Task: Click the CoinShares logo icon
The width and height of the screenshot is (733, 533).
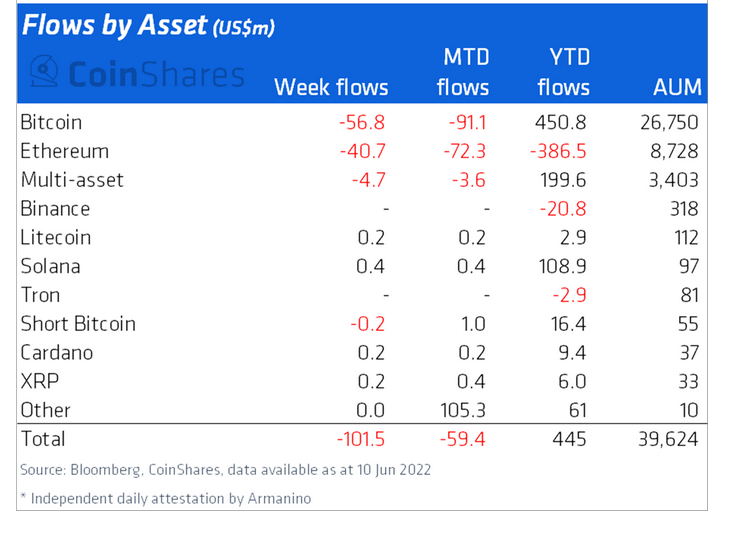Action: [45, 71]
